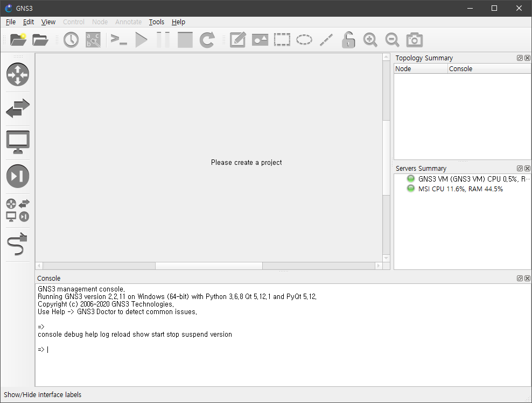The image size is (532, 403).
Task: Open the File menu
Action: pos(11,22)
